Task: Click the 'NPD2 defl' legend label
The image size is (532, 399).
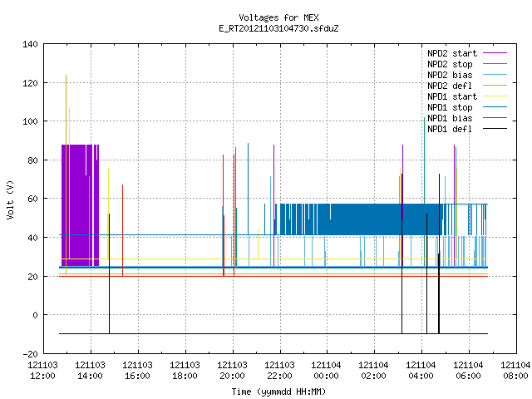Action: click(450, 86)
